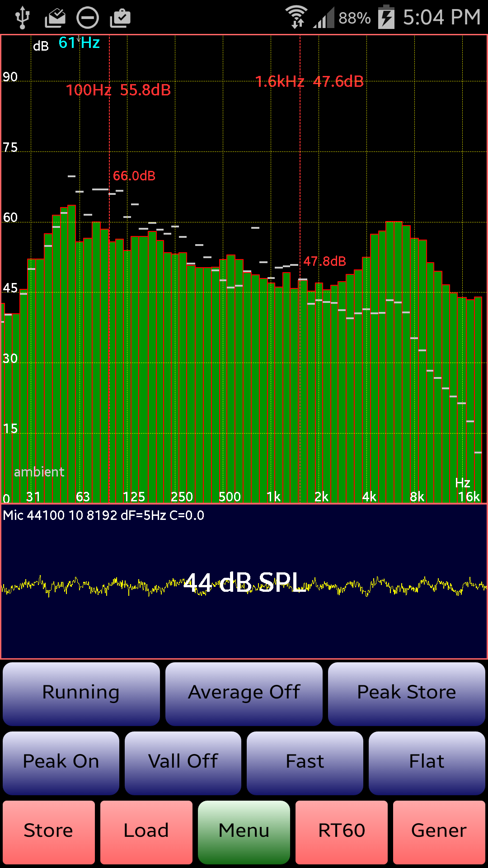The width and height of the screenshot is (488, 868).
Task: Click the Store button
Action: 49,832
